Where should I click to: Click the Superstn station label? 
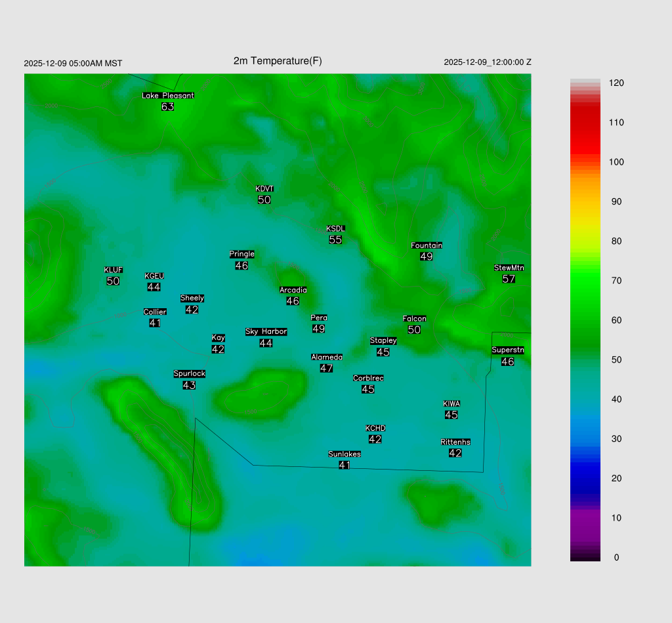[508, 350]
